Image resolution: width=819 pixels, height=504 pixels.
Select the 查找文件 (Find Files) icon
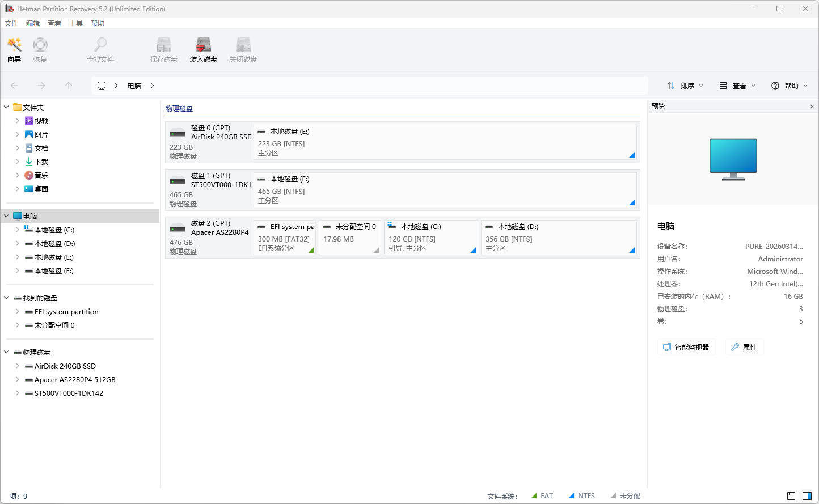coord(100,49)
